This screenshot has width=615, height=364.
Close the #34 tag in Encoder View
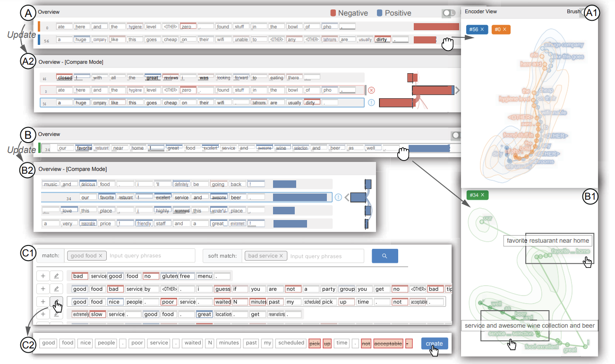482,195
